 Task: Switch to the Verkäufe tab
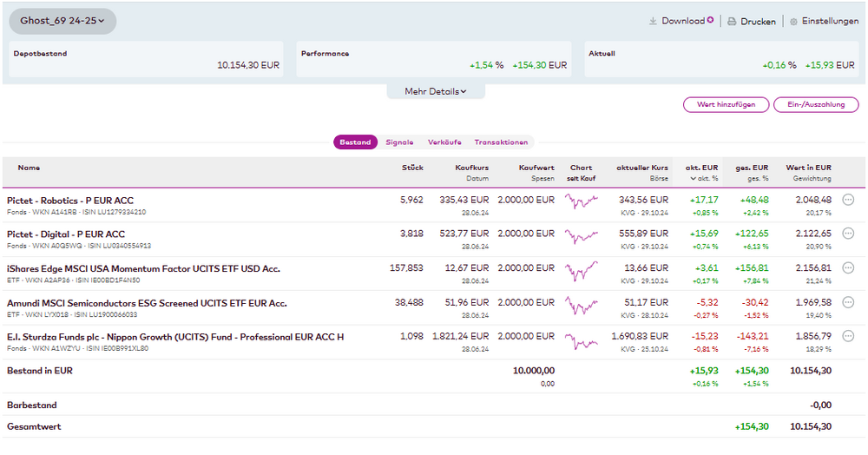444,142
